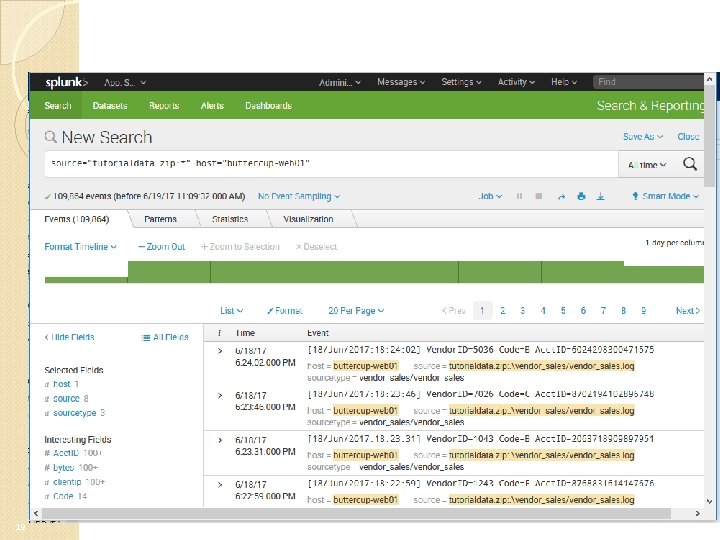This screenshot has height=540, width=720.
Task: Switch to the Events tab
Action: click(77, 219)
